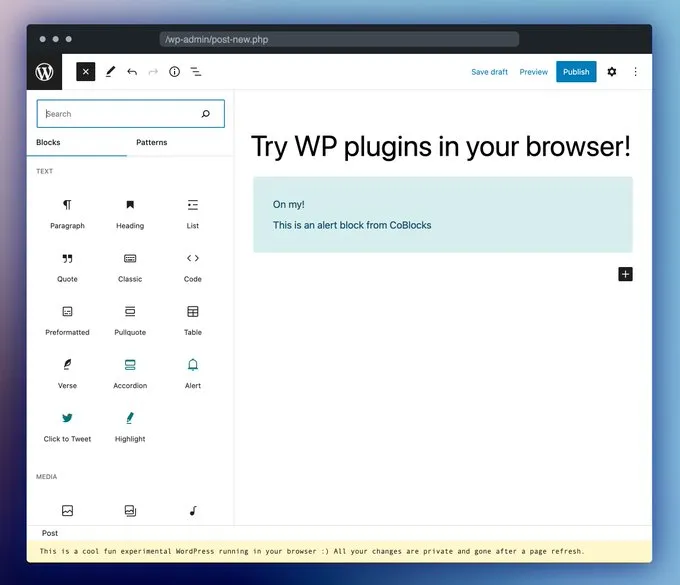Open the three-dot options menu
This screenshot has height=585, width=680.
tap(635, 72)
